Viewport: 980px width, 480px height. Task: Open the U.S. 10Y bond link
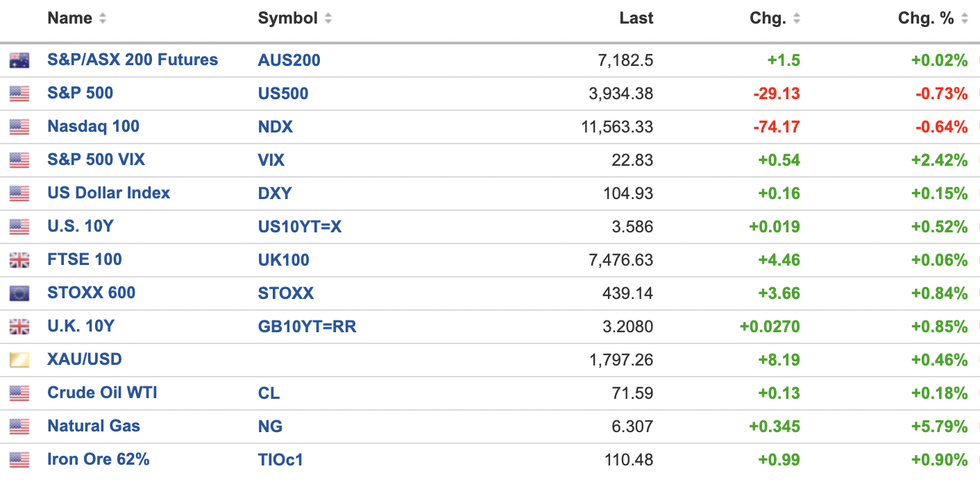[79, 226]
